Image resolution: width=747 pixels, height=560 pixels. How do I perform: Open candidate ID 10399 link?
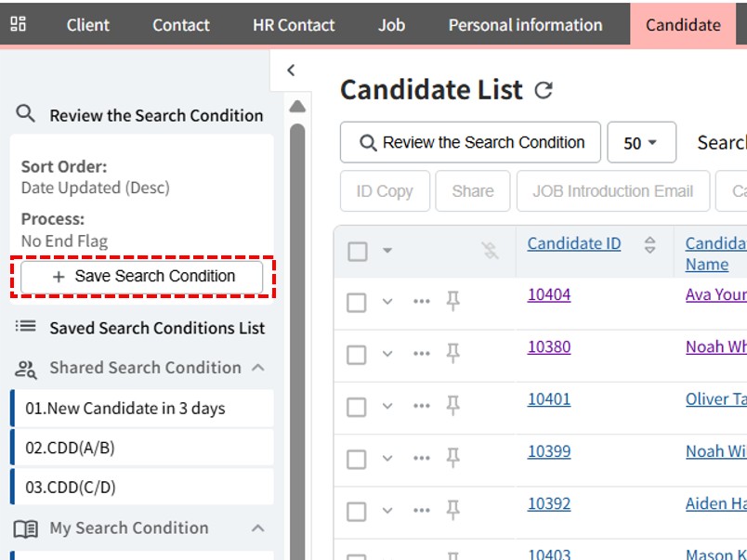coord(549,451)
